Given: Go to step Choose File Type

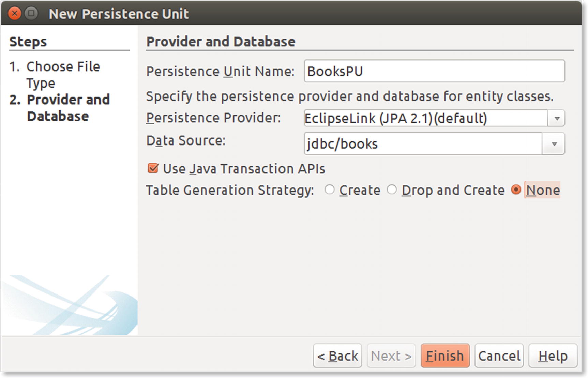Looking at the screenshot, I should pyautogui.click(x=63, y=75).
